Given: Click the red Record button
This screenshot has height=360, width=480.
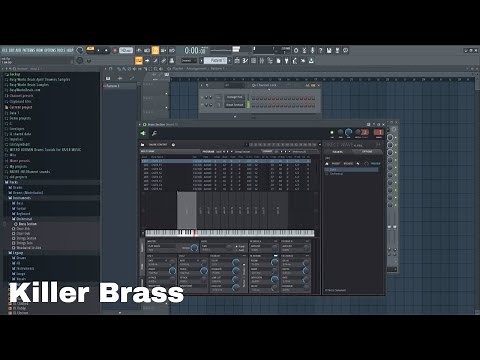Looking at the screenshot, I should coord(115,50).
